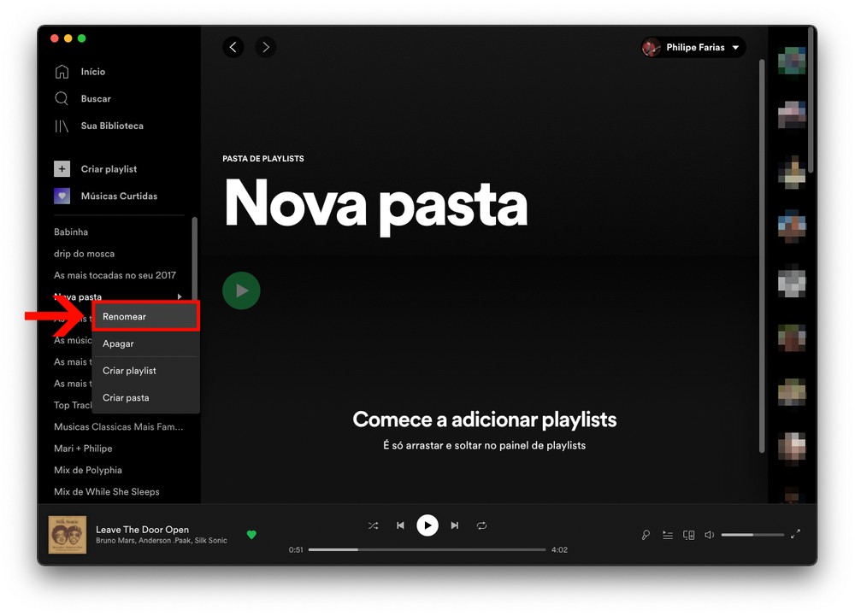
Task: Click the Leave The Door Open album cover
Action: coord(68,535)
